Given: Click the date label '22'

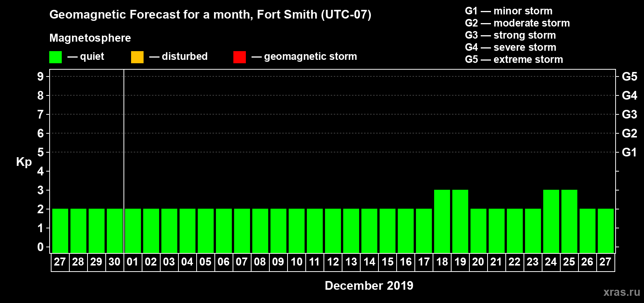Looking at the screenshot, I should click(x=514, y=262).
